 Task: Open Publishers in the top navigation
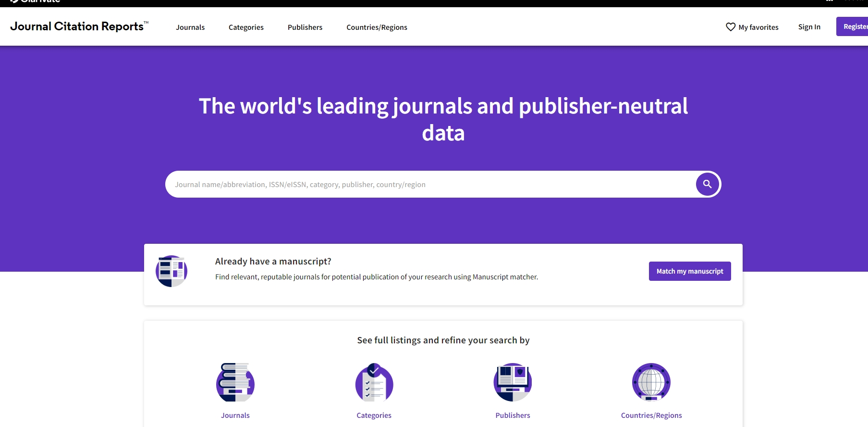[x=305, y=27]
